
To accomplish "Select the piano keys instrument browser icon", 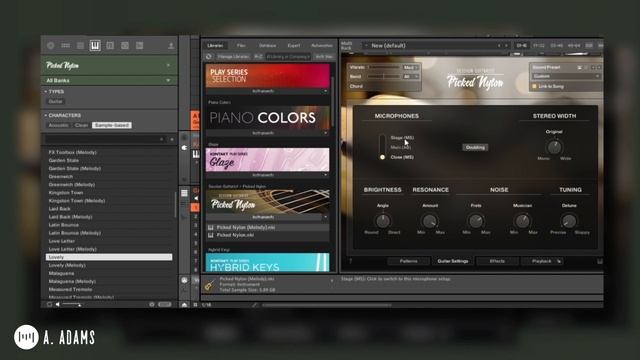I will click(95, 45).
